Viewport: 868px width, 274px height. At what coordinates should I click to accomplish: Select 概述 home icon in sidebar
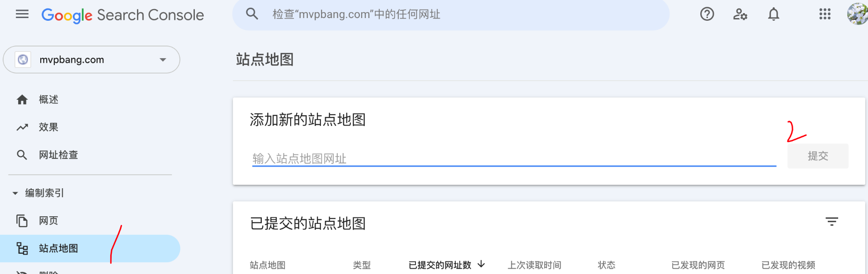[22, 99]
